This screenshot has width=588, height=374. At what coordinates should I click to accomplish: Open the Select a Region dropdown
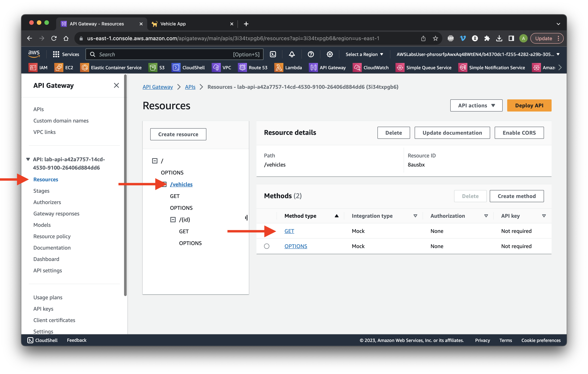[x=364, y=54]
